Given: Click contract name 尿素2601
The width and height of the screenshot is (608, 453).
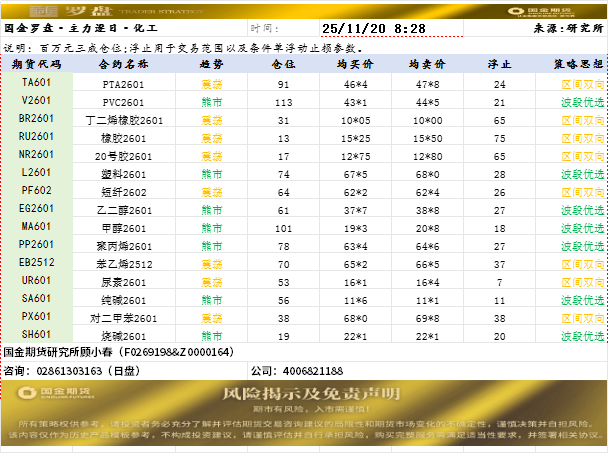Looking at the screenshot, I should (x=123, y=282).
